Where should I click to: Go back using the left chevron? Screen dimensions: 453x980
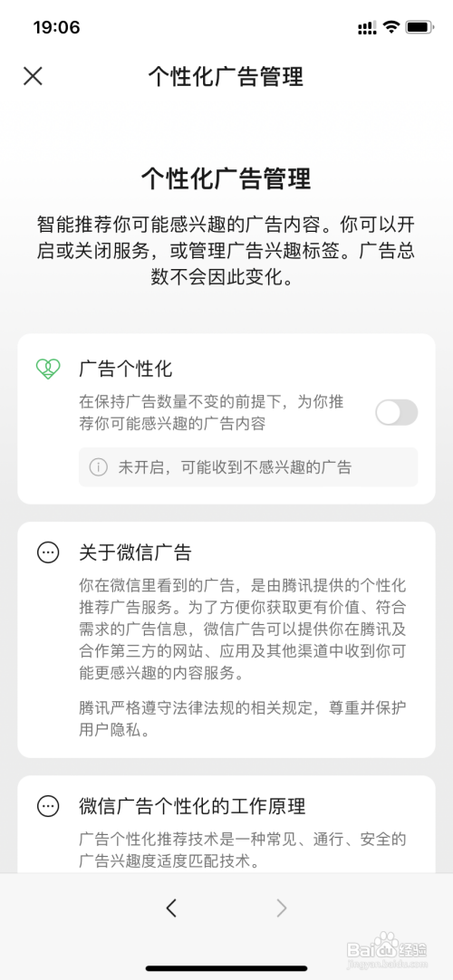coord(171,908)
